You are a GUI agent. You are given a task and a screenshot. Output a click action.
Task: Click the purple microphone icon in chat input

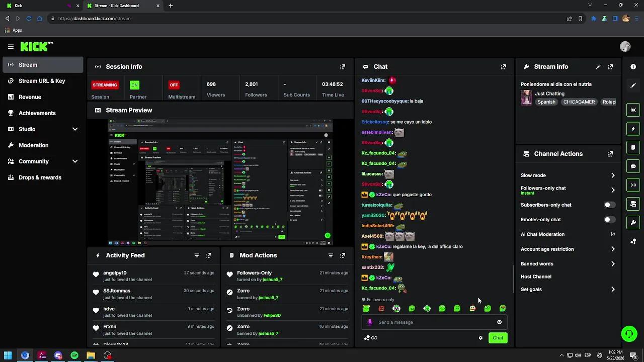coord(370,322)
